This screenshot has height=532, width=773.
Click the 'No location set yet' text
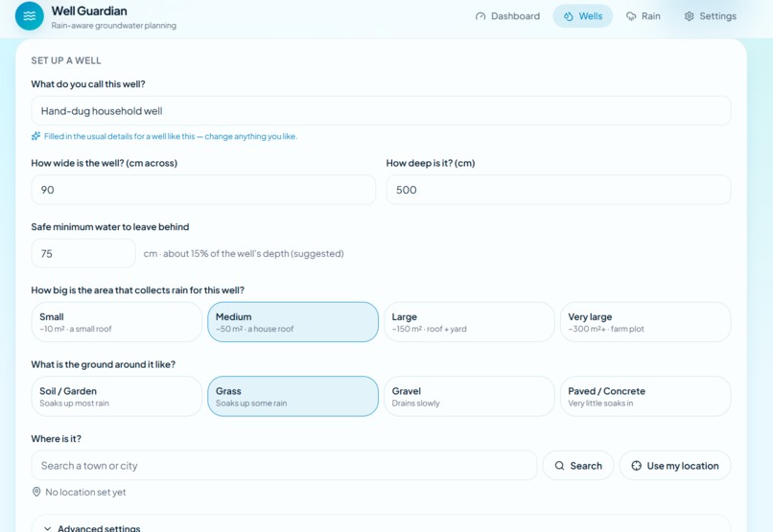click(x=85, y=492)
